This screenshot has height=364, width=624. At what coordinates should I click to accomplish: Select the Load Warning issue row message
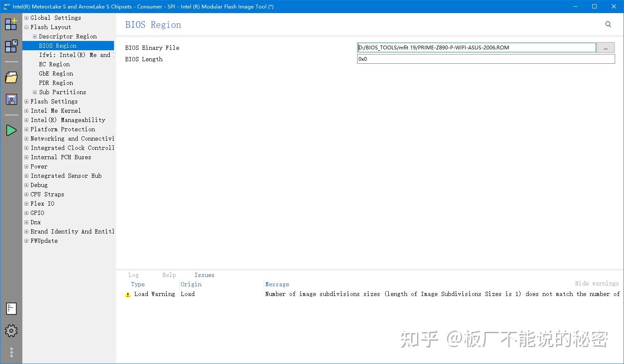(x=442, y=294)
